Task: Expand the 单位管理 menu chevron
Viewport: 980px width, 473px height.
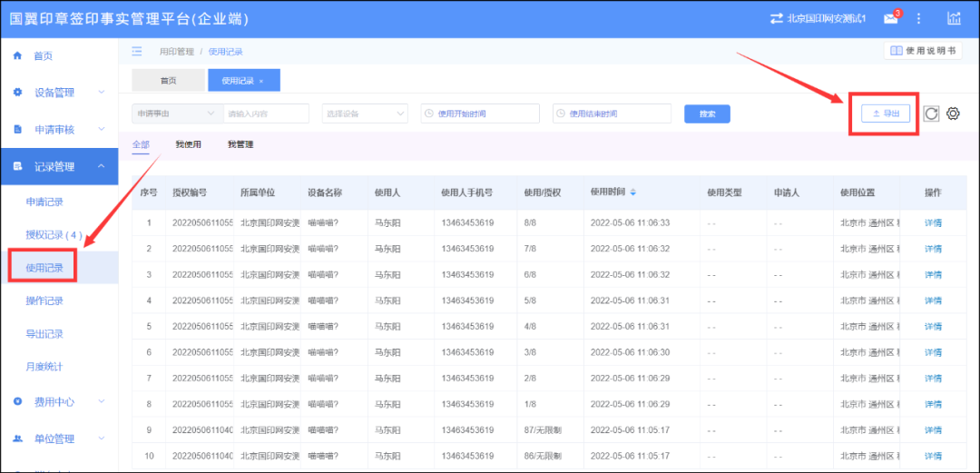Action: tap(102, 439)
